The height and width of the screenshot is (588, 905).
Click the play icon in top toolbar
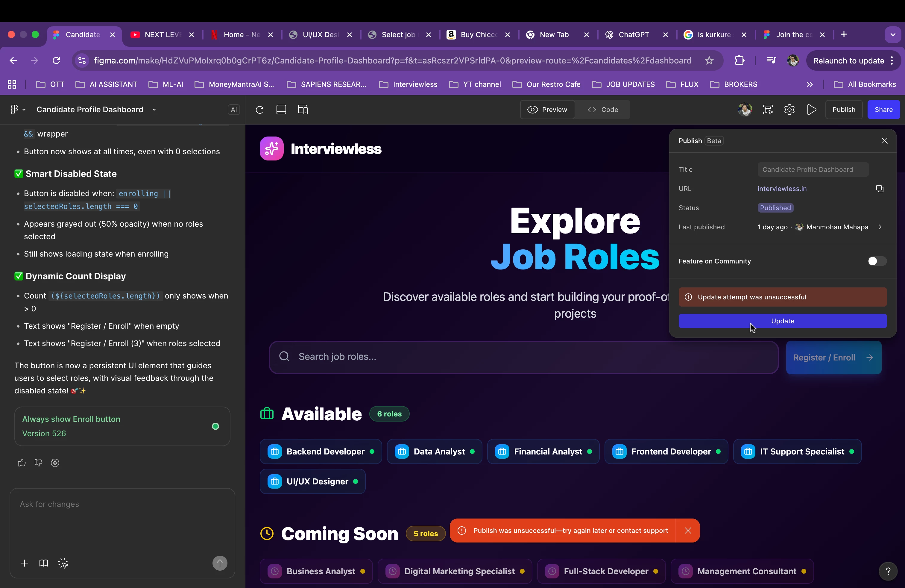[x=811, y=110]
